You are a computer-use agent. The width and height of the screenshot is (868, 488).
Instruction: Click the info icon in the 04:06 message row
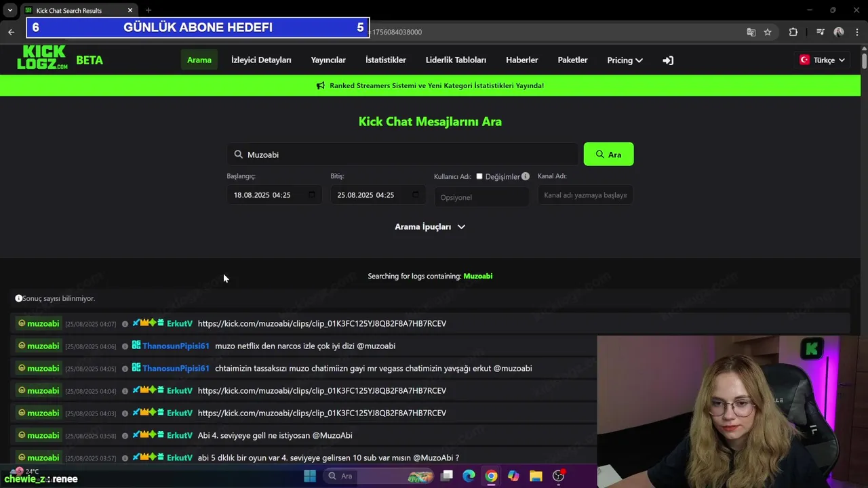pyautogui.click(x=125, y=346)
